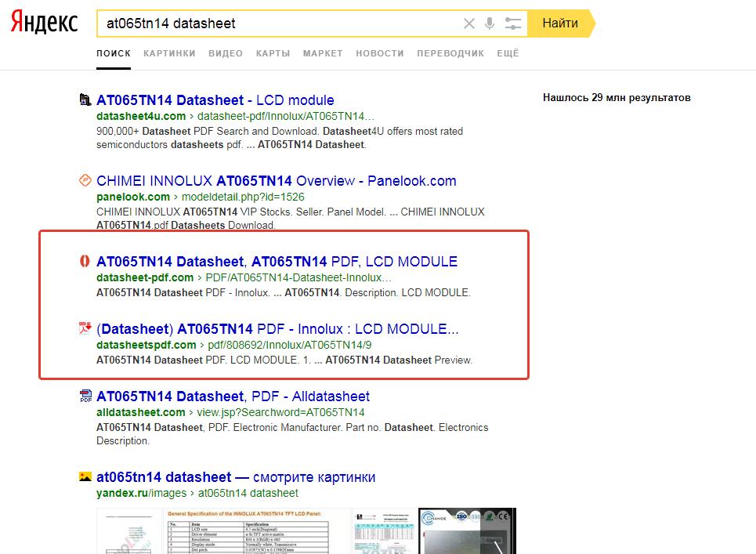
Task: Click the Yandex images result favicon
Action: pyautogui.click(x=85, y=477)
